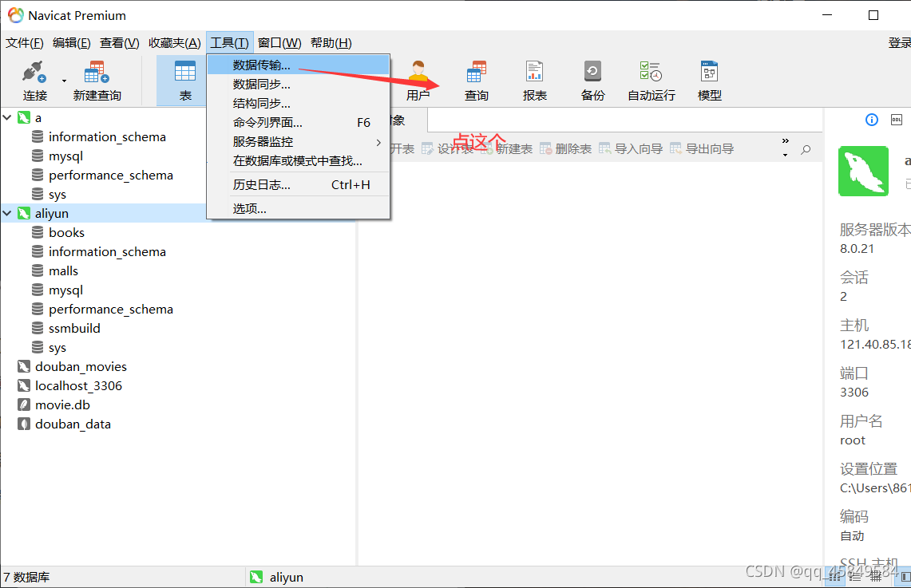The image size is (911, 588).
Task: Click the 导出向导 (Export Wizard) button
Action: [x=702, y=149]
